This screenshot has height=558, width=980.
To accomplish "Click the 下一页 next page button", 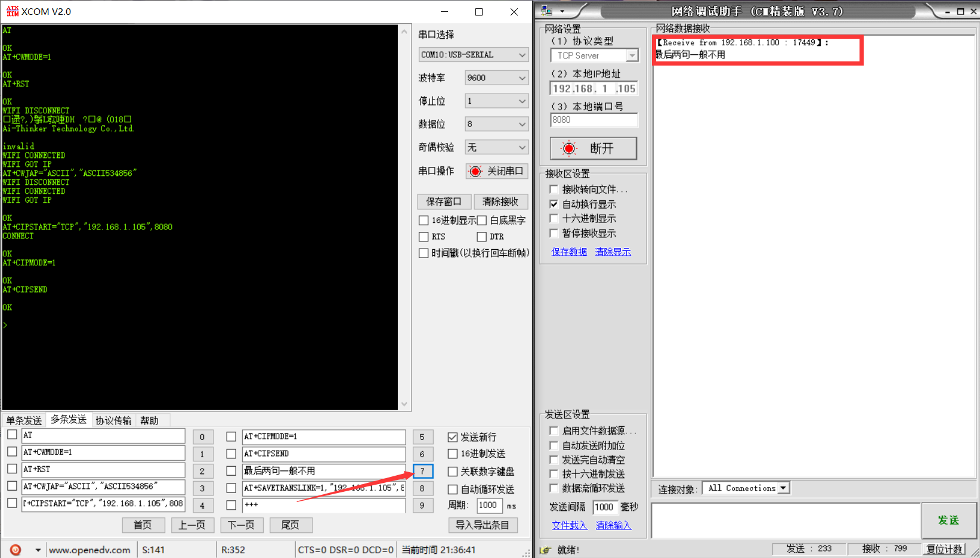I will tap(241, 525).
